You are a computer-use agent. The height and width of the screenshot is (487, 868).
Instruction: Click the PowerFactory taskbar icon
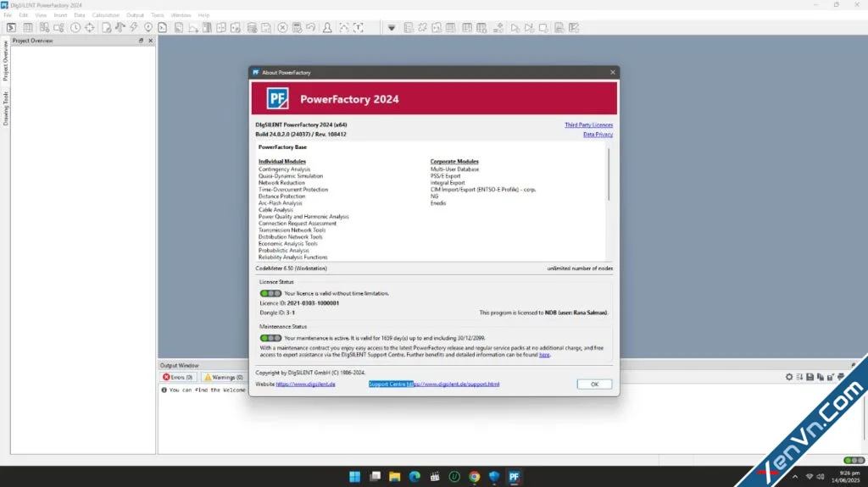(515, 477)
